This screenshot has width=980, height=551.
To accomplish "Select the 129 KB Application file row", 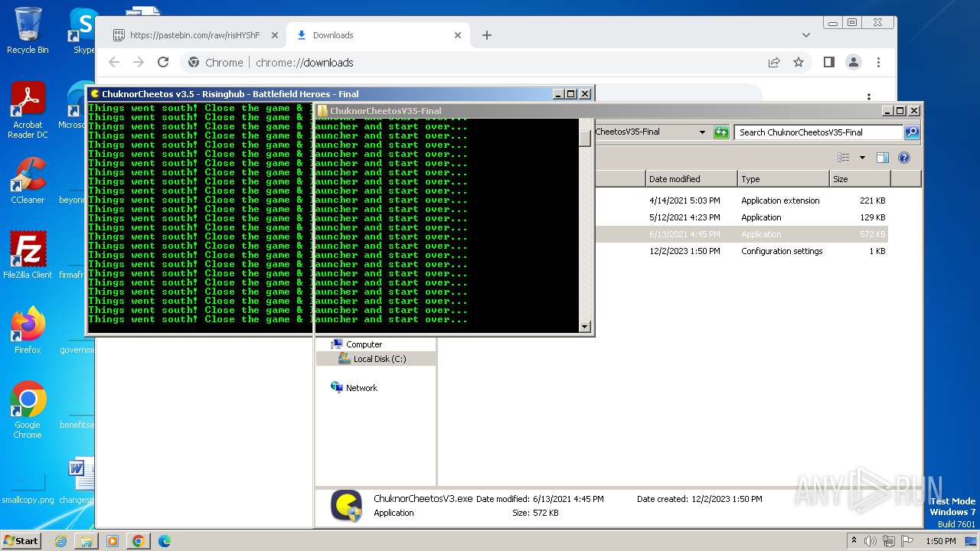I will pos(741,217).
